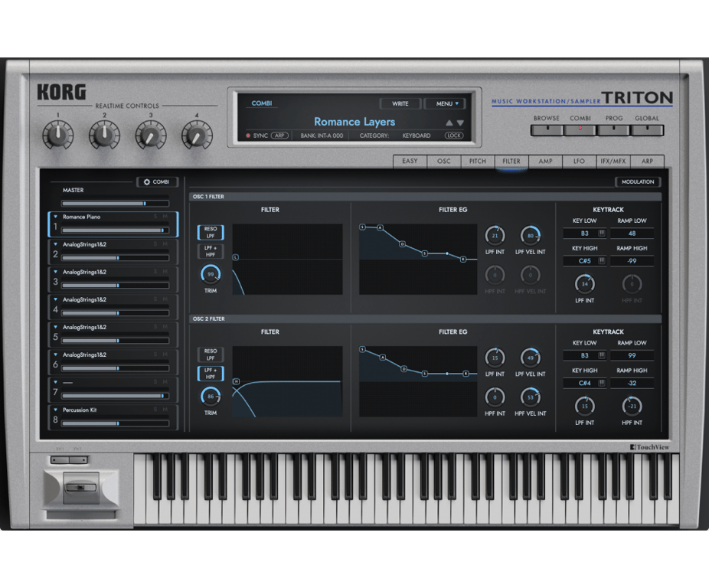Switch to the EASY tab
This screenshot has width=709, height=588.
click(410, 161)
